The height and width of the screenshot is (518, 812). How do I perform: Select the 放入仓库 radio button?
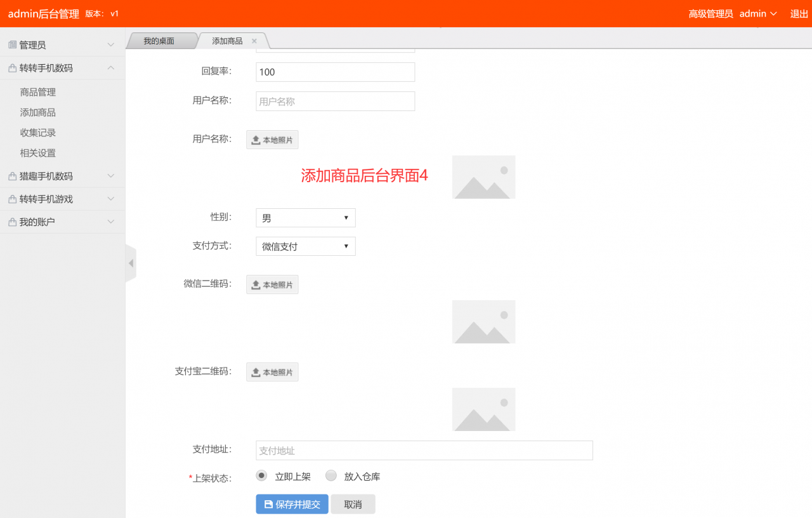click(331, 475)
